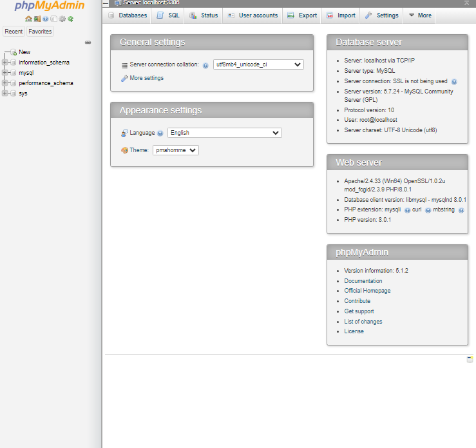Expand the sys database node
This screenshot has width=476, height=448.
(5, 93)
